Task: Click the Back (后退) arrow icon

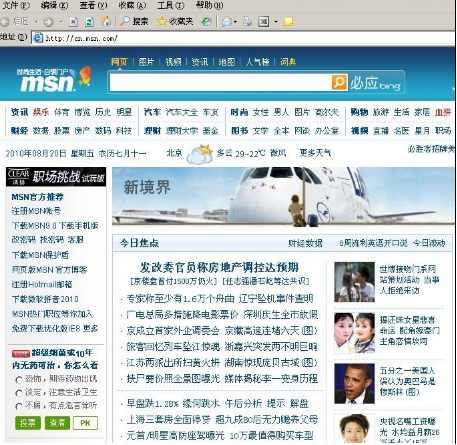Action: (5, 22)
